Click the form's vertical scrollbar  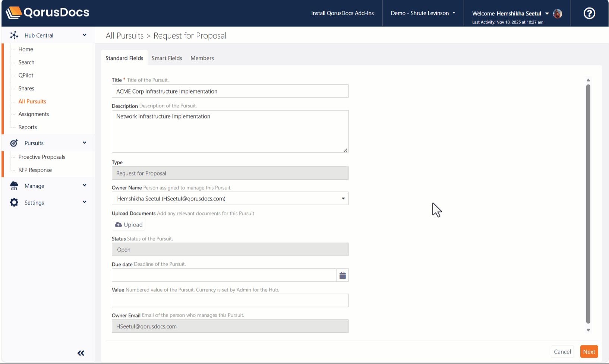tap(588, 203)
